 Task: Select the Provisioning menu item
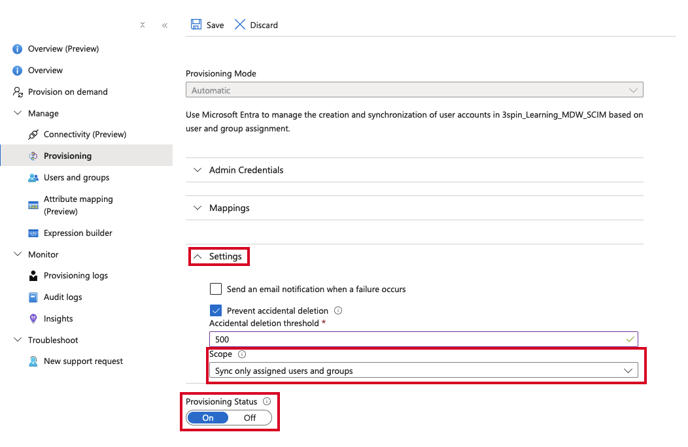(87, 156)
